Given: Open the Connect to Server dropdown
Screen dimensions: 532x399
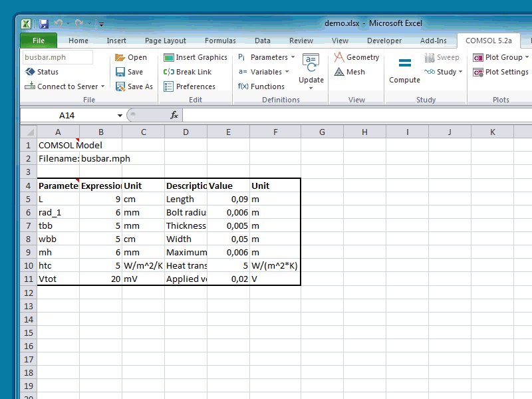Looking at the screenshot, I should click(x=103, y=86).
